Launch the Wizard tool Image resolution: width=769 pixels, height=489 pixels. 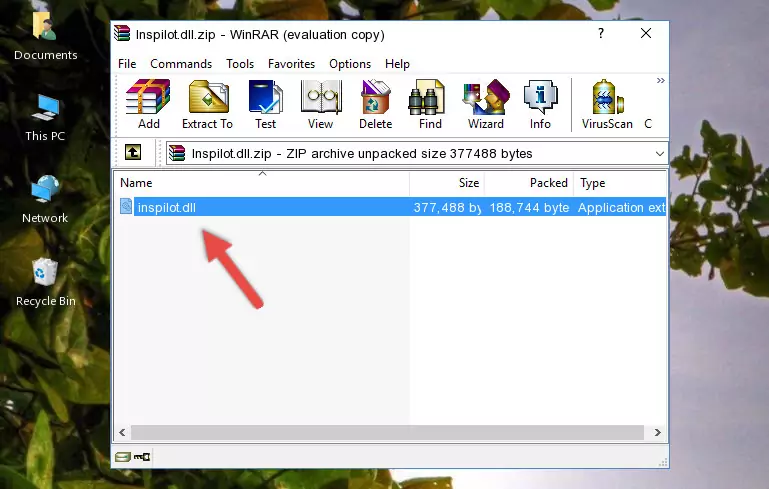click(486, 104)
